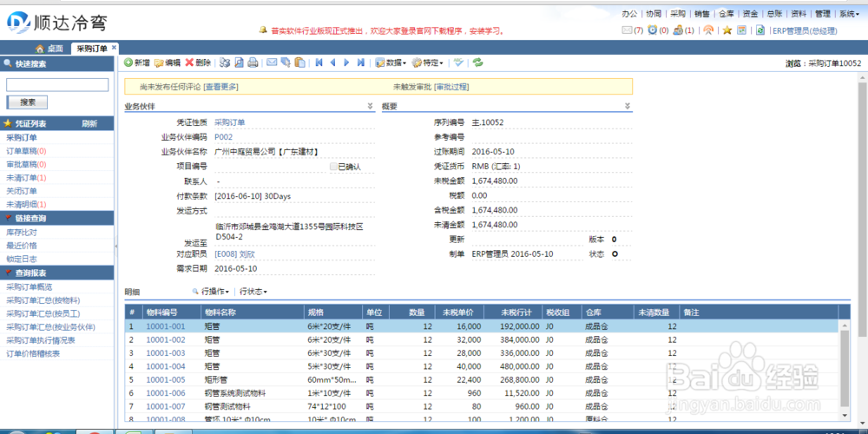The width and height of the screenshot is (868, 434).
Task: Click the 物料名称 column header
Action: (253, 312)
